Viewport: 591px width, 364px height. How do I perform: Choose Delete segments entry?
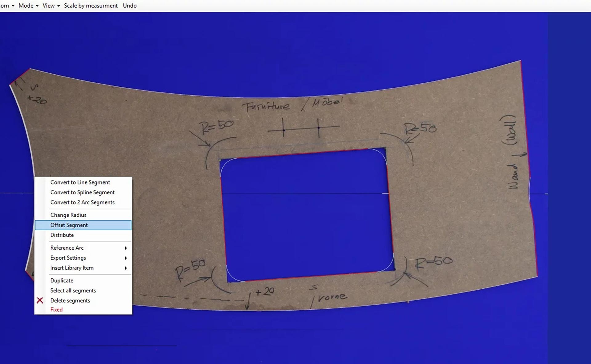pyautogui.click(x=70, y=301)
